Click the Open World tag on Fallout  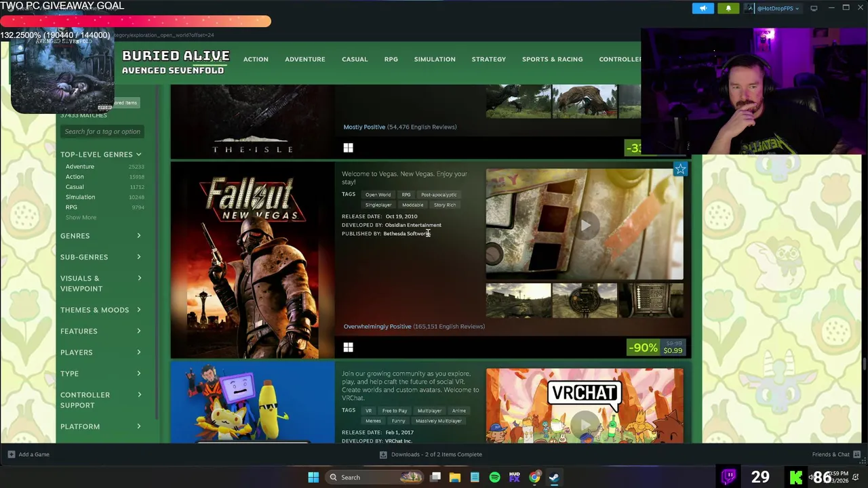[378, 195]
